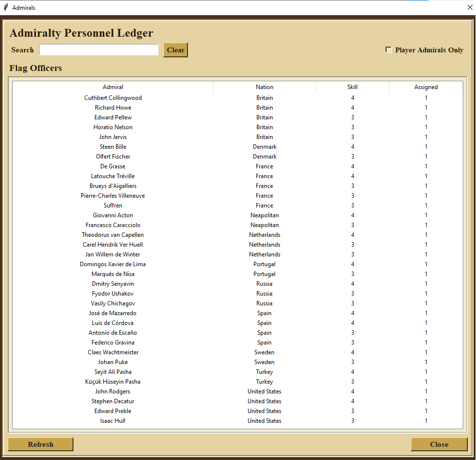Select the Stephen Decatur row
The height and width of the screenshot is (460, 476).
(x=238, y=401)
